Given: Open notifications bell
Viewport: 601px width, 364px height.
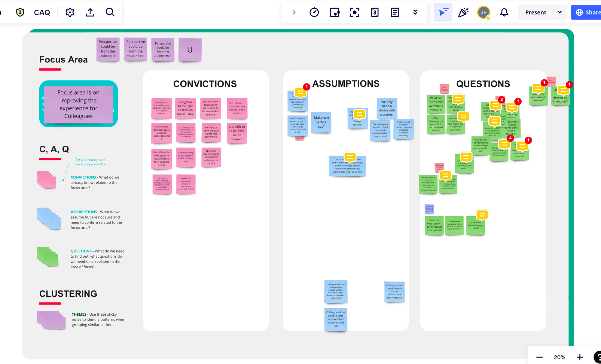Looking at the screenshot, I should coord(504,12).
